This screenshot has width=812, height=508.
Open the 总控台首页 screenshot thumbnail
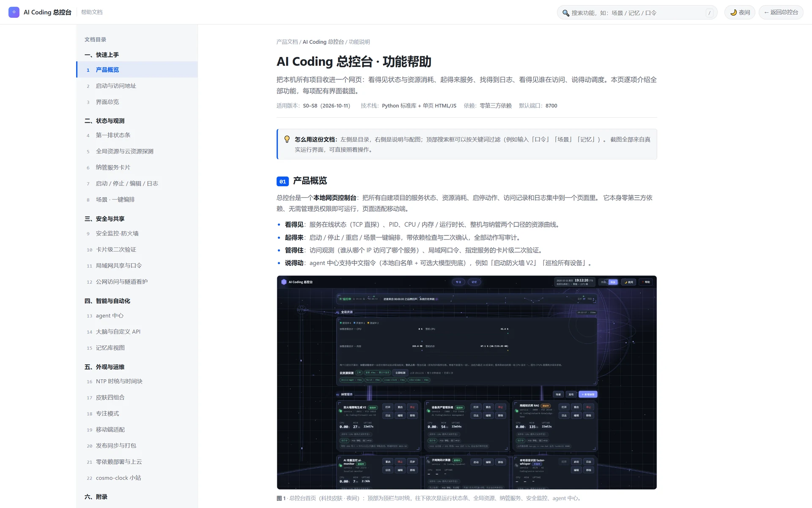[466, 382]
